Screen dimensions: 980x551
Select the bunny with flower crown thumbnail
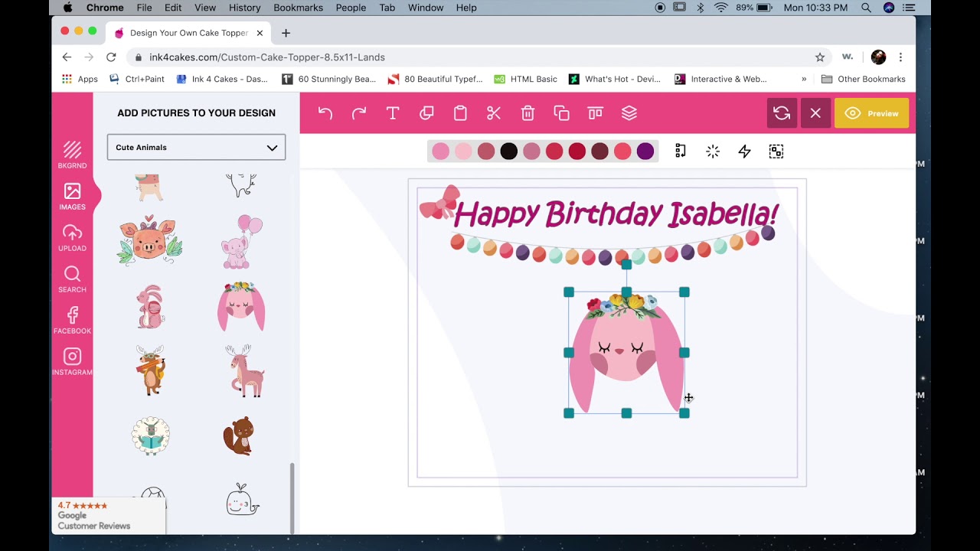click(241, 306)
